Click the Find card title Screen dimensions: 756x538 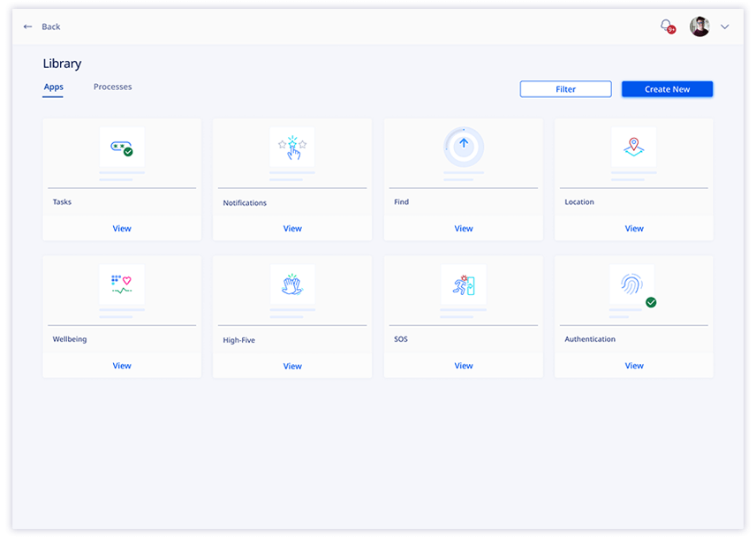click(401, 202)
